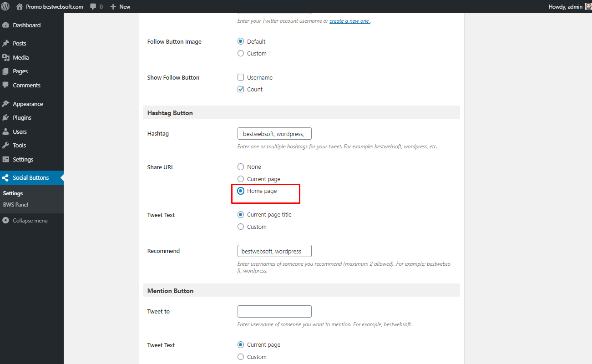This screenshot has height=364, width=592.
Task: Select Custom under Hashtag Tweet Text
Action: click(241, 227)
